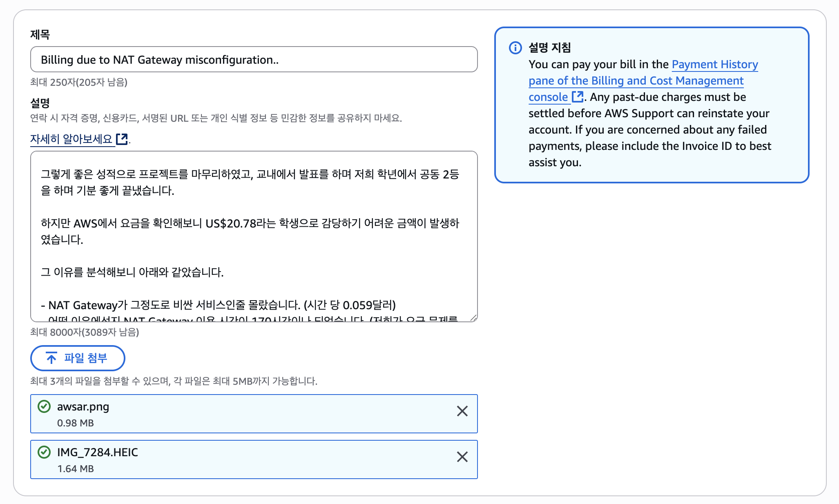The width and height of the screenshot is (839, 504).
Task: Remove the IMG_7284.HEIC attachment
Action: pyautogui.click(x=462, y=457)
